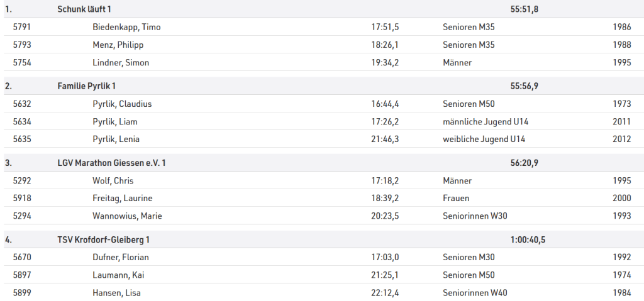Click runner Pyrlik, Claudius
This screenshot has width=644, height=301.
122,104
